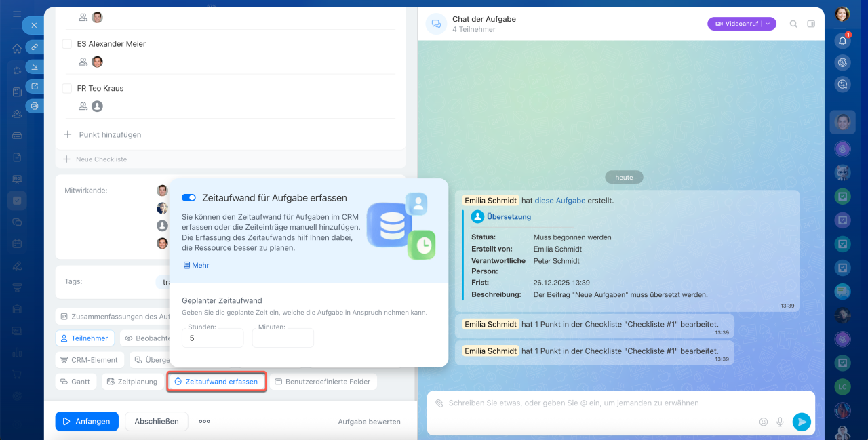
Task: Check the ES Alexander Meier checklist item
Action: pos(67,44)
